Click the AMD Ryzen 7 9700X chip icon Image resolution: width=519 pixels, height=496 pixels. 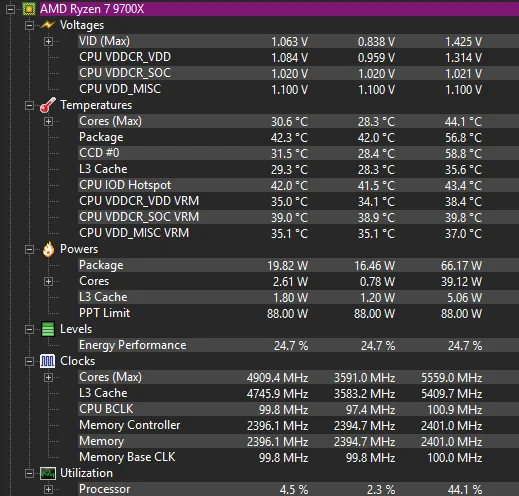pos(29,9)
